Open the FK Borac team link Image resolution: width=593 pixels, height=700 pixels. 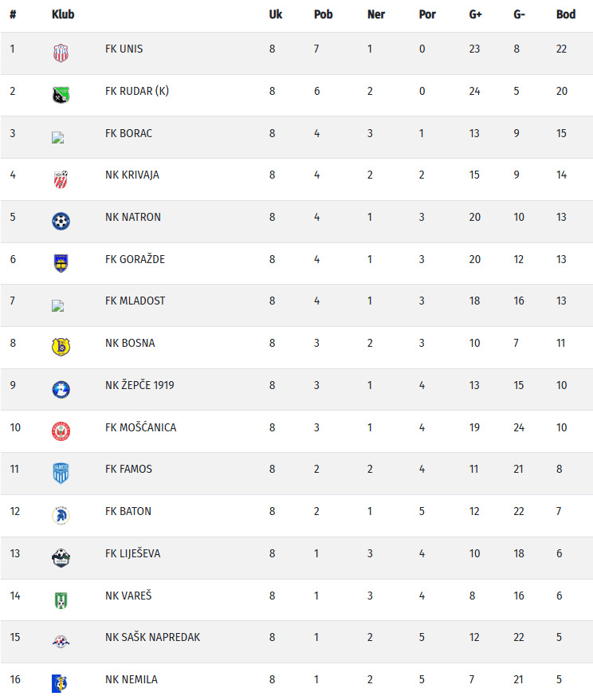[x=128, y=133]
